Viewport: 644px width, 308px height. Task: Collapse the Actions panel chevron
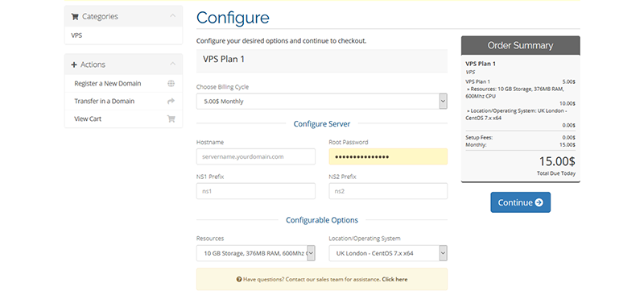173,64
